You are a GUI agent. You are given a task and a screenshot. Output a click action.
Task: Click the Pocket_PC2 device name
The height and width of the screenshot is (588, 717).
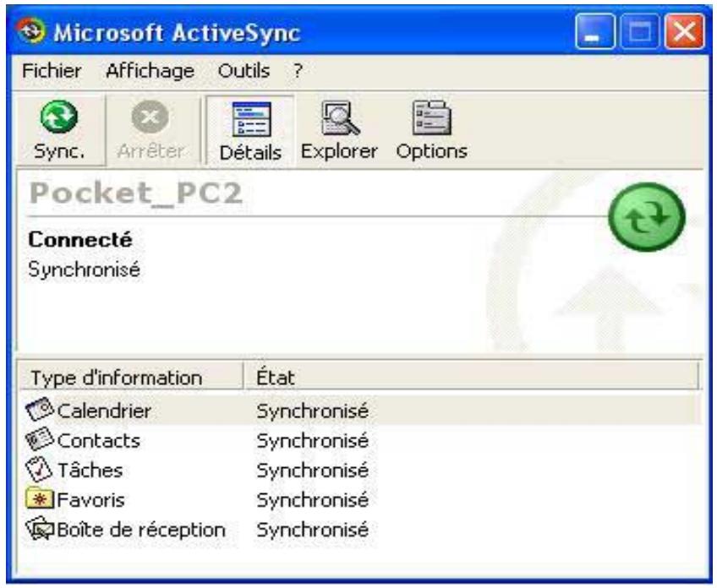136,193
